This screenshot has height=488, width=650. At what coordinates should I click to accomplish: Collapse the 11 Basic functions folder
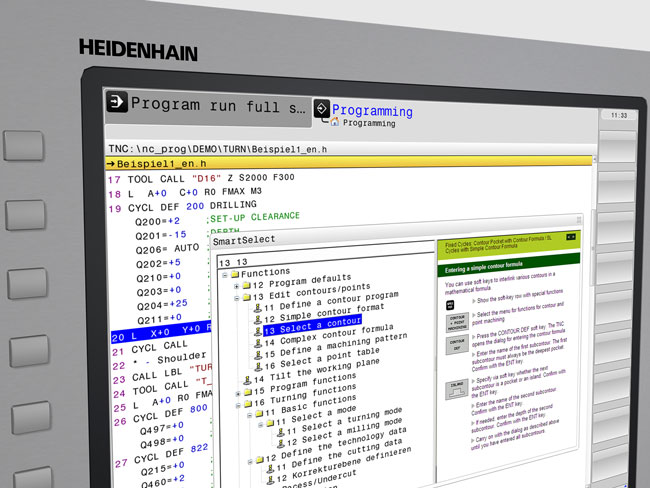tap(249, 415)
